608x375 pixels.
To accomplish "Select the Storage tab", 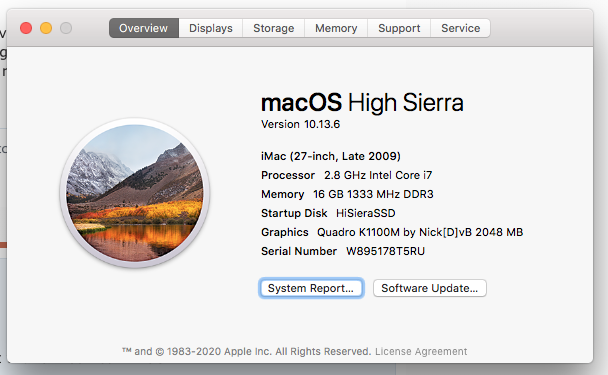I will 273,28.
